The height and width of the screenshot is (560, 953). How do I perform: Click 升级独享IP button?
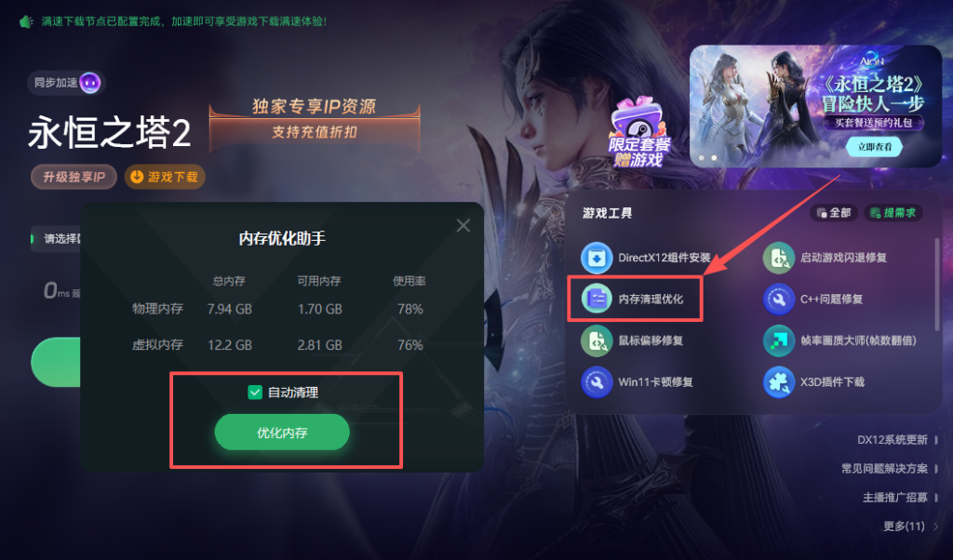pyautogui.click(x=74, y=177)
